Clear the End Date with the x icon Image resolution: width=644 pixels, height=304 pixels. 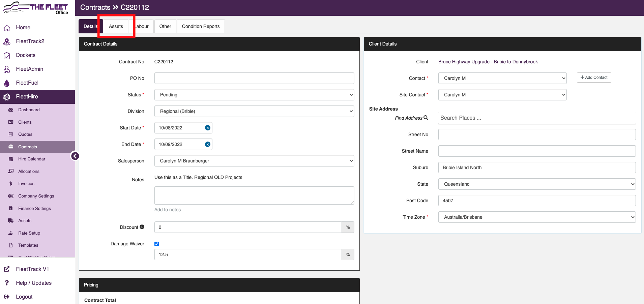pyautogui.click(x=208, y=144)
